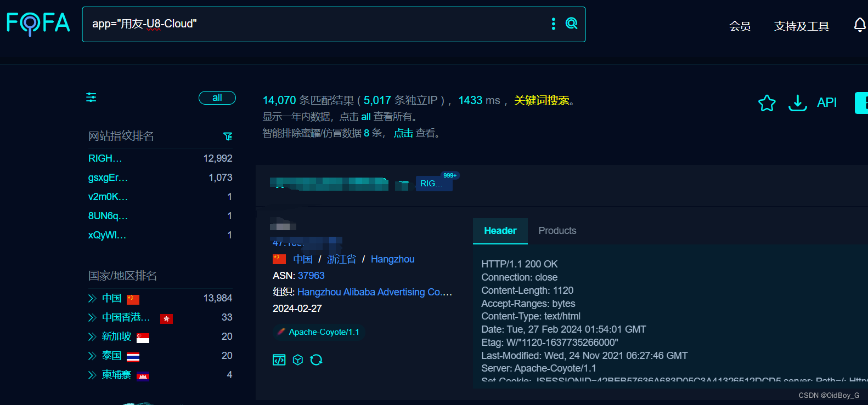Click the 14,070 result count
Screen dimensions: 868x405
point(279,100)
